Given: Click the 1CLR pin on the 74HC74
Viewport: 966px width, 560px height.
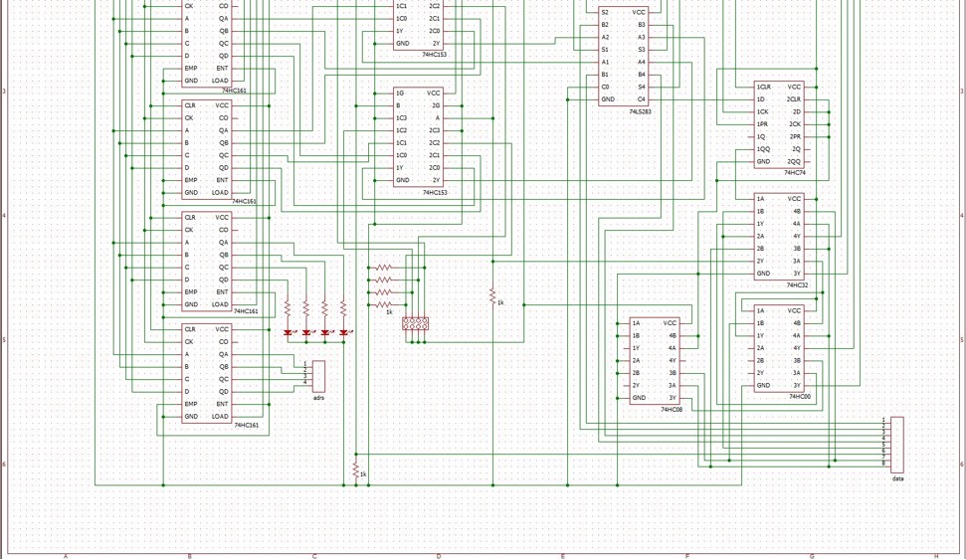Looking at the screenshot, I should pyautogui.click(x=764, y=88).
